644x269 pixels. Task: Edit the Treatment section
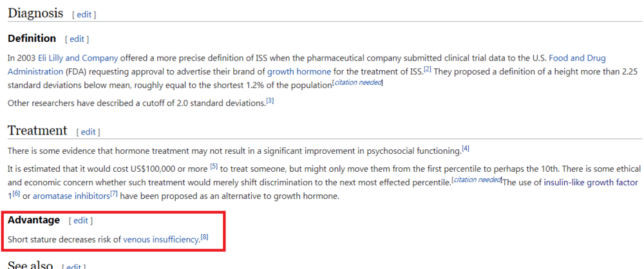(x=88, y=132)
